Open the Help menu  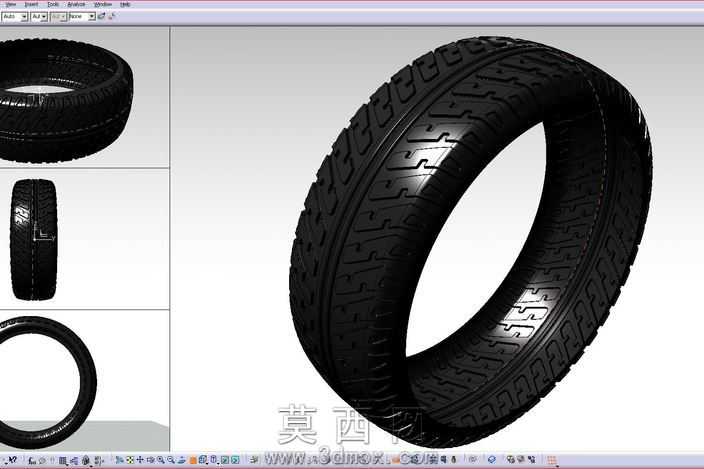pyautogui.click(x=125, y=4)
